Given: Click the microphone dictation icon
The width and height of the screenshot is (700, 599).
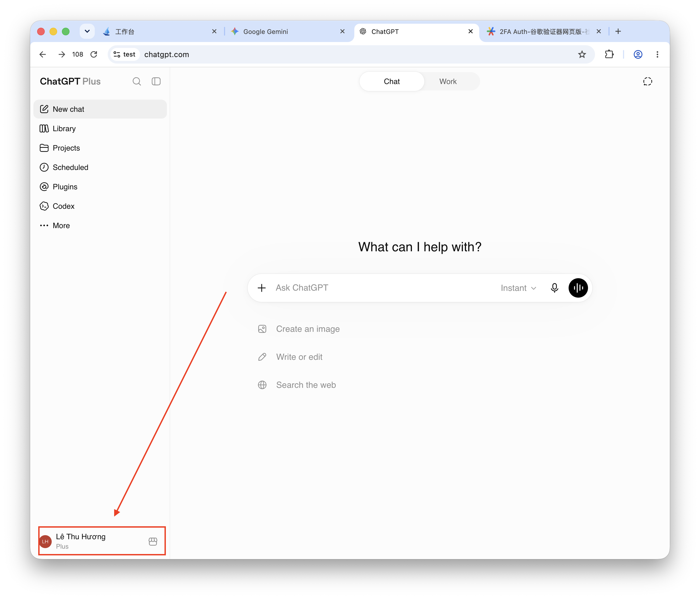Looking at the screenshot, I should [554, 288].
